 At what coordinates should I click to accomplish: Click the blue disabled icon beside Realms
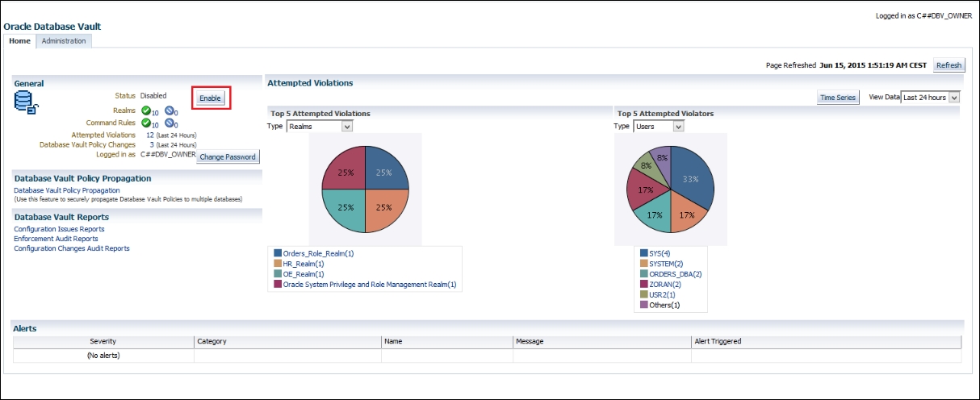pos(169,110)
